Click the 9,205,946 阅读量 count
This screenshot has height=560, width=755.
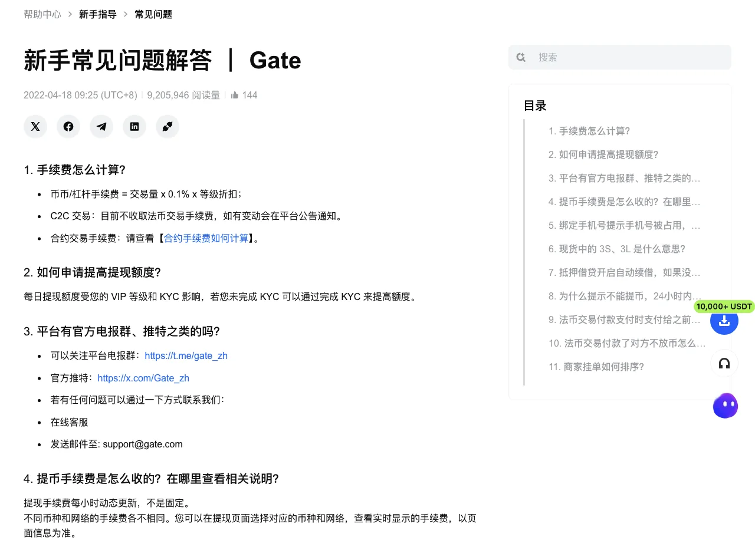[x=183, y=95]
